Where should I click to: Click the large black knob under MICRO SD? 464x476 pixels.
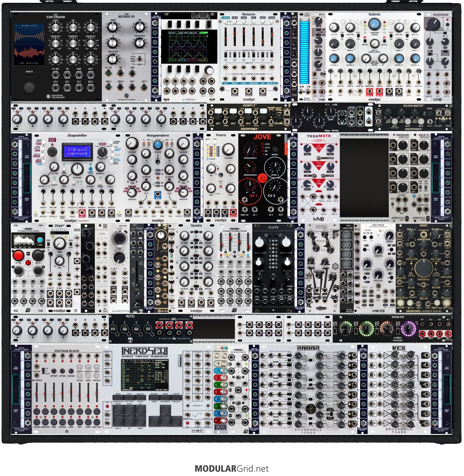tap(29, 87)
